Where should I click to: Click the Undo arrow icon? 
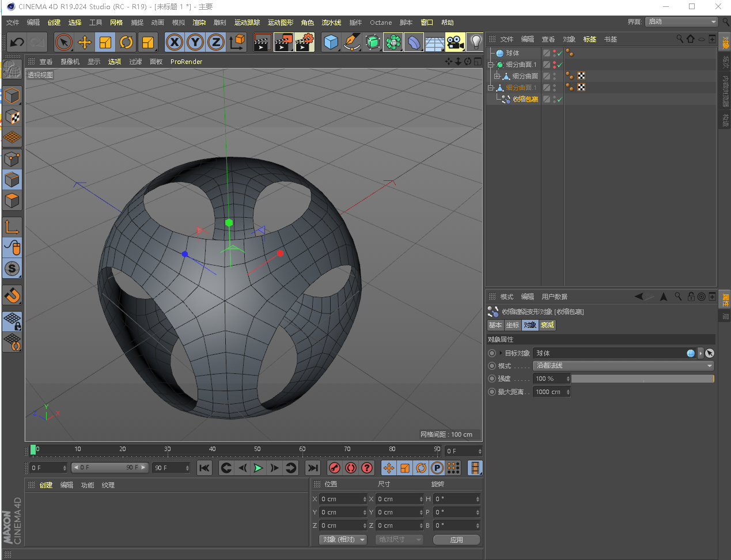point(17,42)
